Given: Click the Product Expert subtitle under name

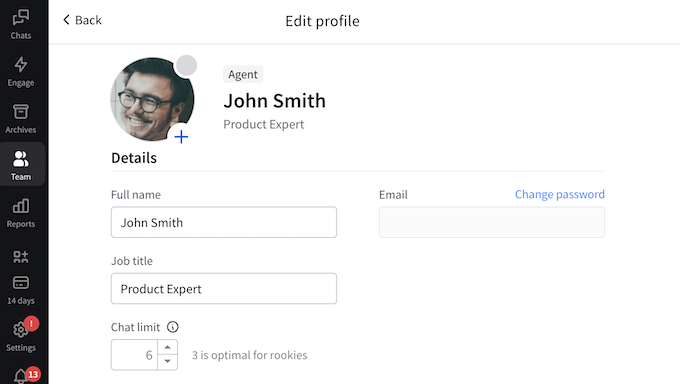Looking at the screenshot, I should (264, 124).
